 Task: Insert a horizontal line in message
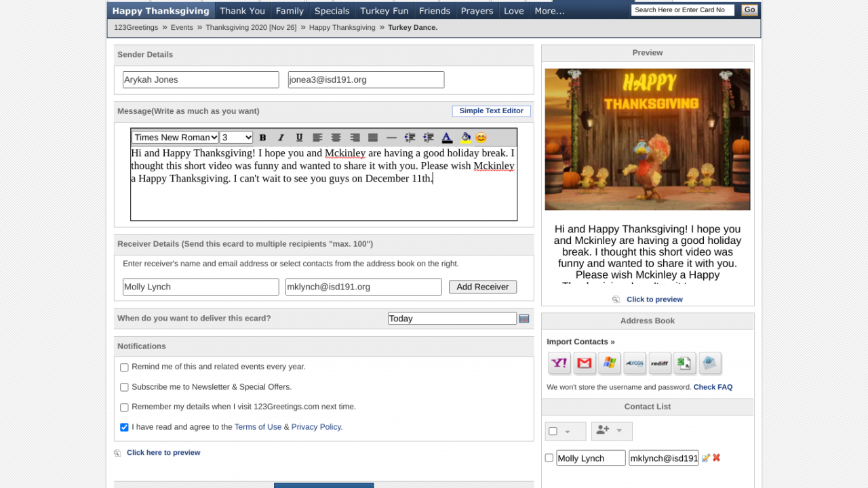pyautogui.click(x=391, y=138)
